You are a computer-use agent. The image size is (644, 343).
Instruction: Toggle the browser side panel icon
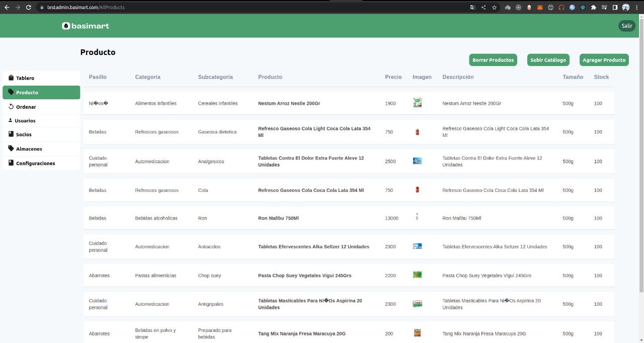615,7
